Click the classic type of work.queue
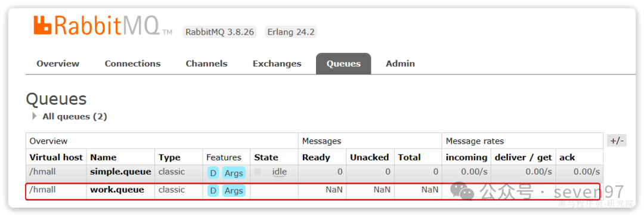The width and height of the screenshot is (644, 217). (x=171, y=190)
